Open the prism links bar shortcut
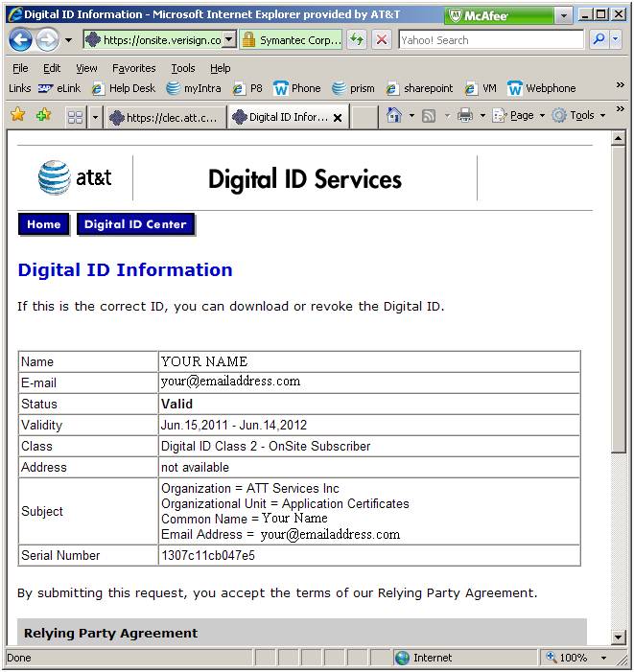The image size is (634, 672). 353,88
